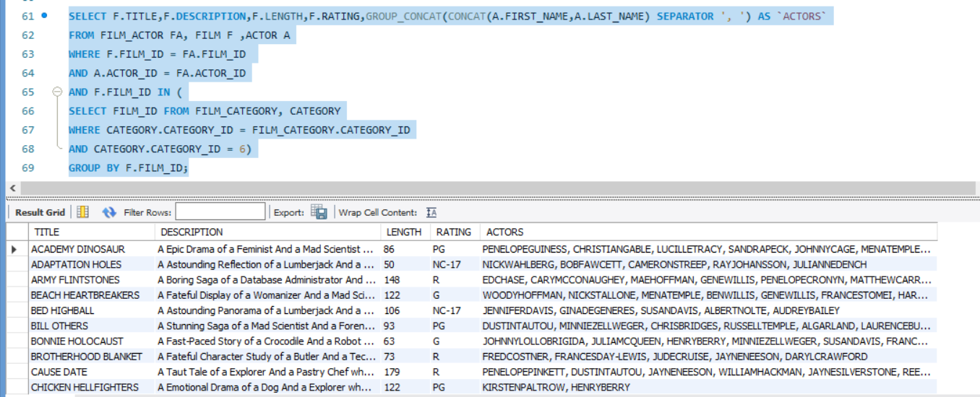This screenshot has height=397, width=980.
Task: Refresh the result grid data
Action: 109,212
